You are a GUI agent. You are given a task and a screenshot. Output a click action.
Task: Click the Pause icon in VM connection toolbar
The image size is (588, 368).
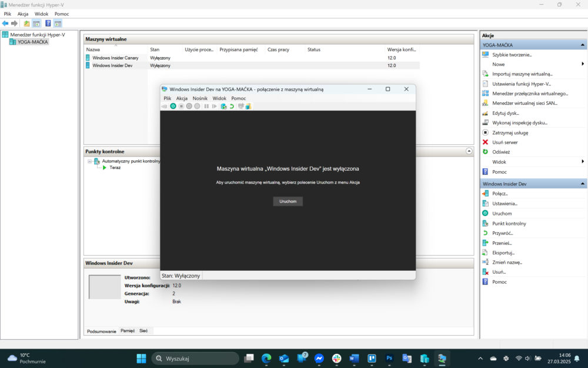click(206, 106)
